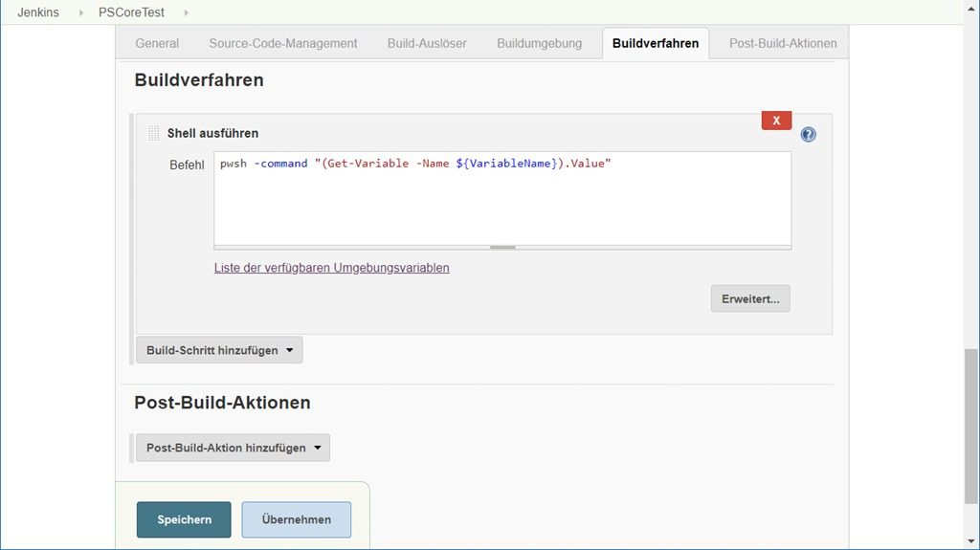Screen dimensions: 980x550
Task: Select the active Buildverfahren tab
Action: (656, 43)
